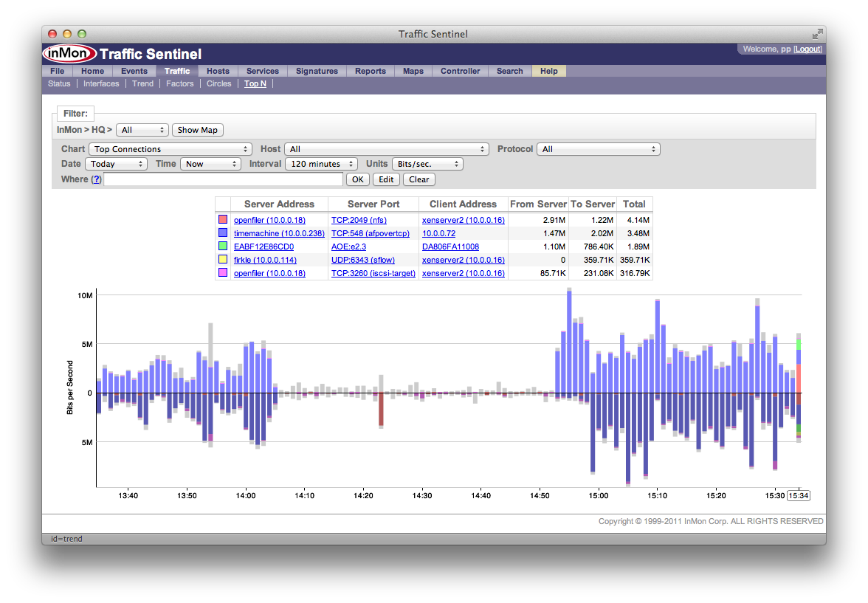Switch to the Trend sub-tab
The width and height of the screenshot is (868, 603).
pos(143,83)
